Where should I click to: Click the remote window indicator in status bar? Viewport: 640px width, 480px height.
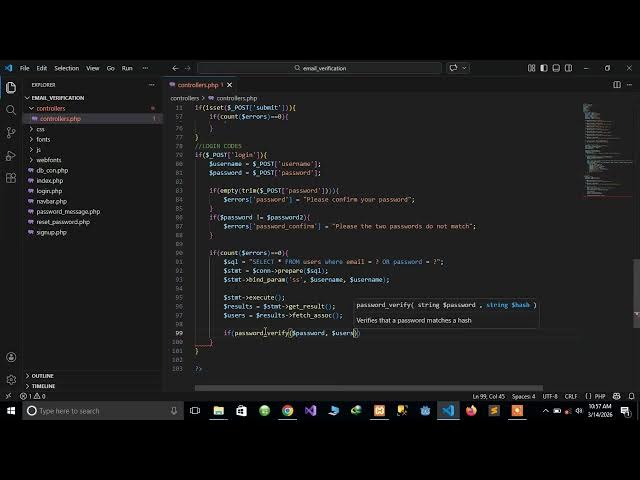pos(8,396)
